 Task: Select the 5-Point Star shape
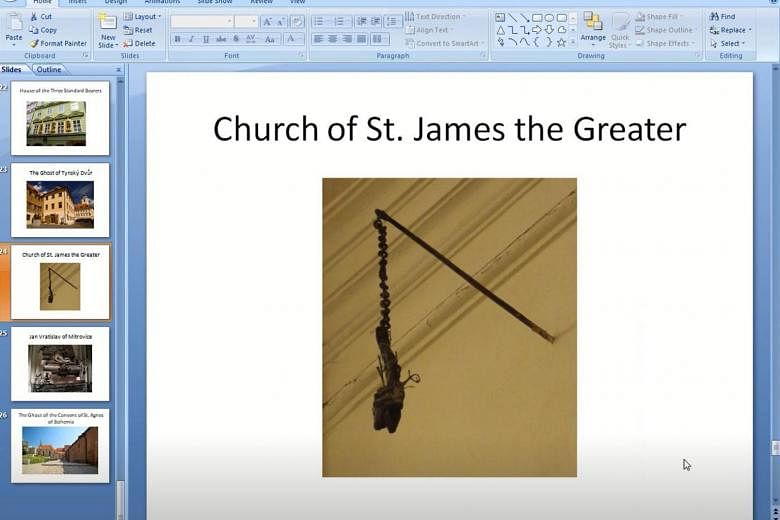[562, 43]
